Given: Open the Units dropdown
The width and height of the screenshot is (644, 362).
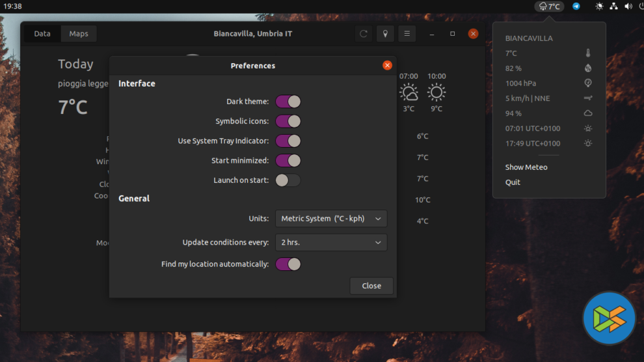Looking at the screenshot, I should [x=331, y=219].
